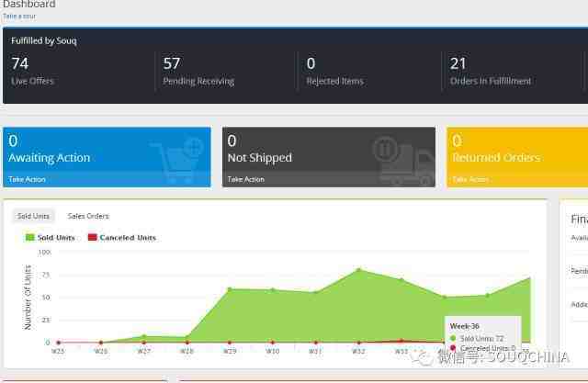Screen dimensions: 588x383
Task: Open the Take a tour link
Action: point(19,17)
